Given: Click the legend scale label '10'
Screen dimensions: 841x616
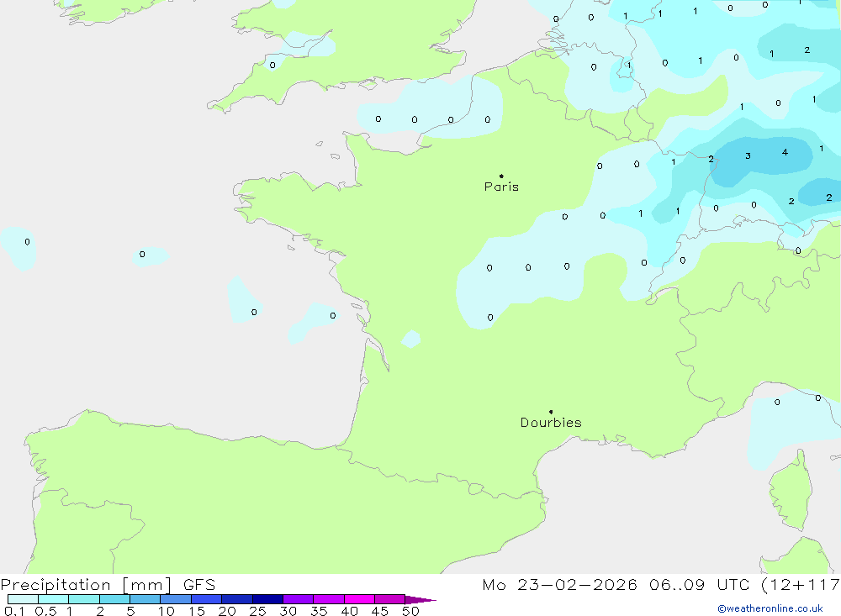Looking at the screenshot, I should pos(167,611).
